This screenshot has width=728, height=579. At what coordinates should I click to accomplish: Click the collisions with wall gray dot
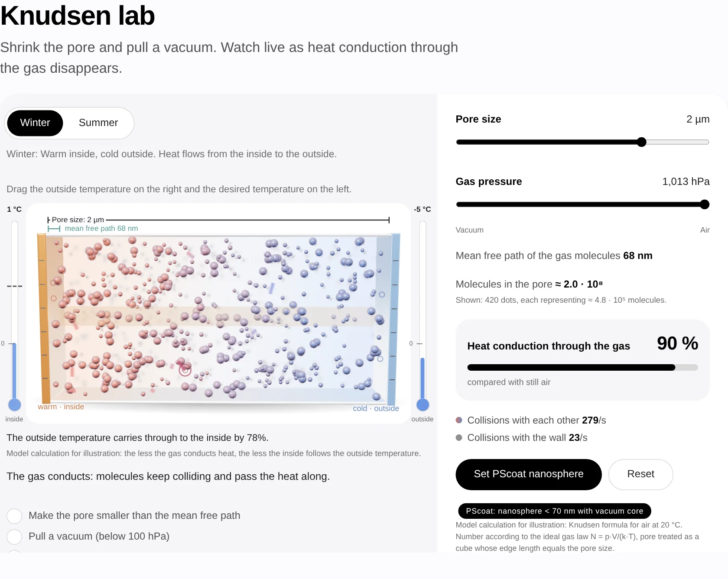(x=459, y=437)
